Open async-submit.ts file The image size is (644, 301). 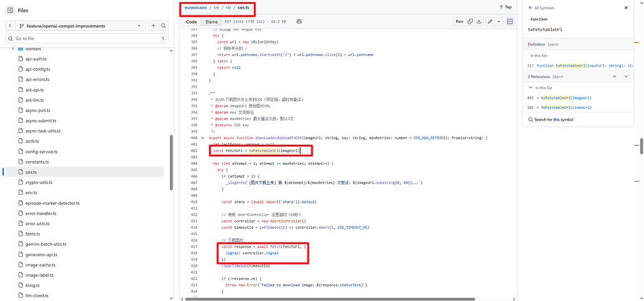pyautogui.click(x=40, y=120)
